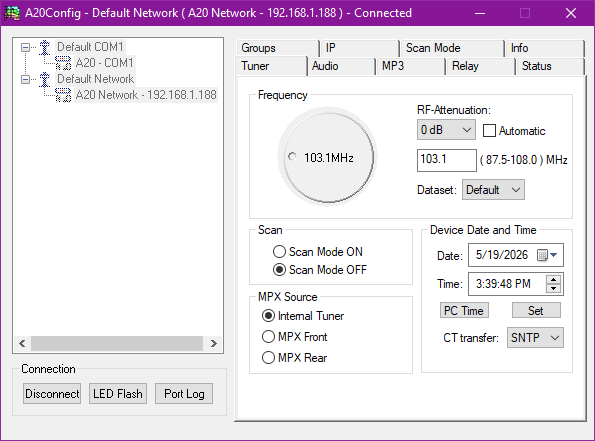Click the 103.1 frequency input field
Image resolution: width=595 pixels, height=441 pixels.
447,160
